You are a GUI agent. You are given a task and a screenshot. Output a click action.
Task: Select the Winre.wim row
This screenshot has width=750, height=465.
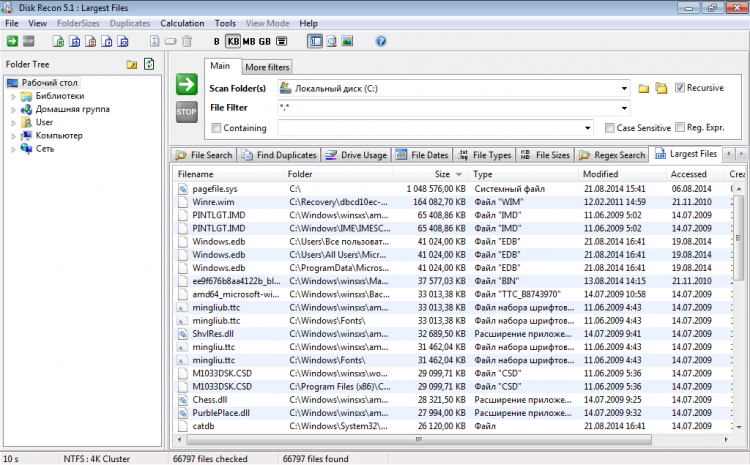coord(453,202)
